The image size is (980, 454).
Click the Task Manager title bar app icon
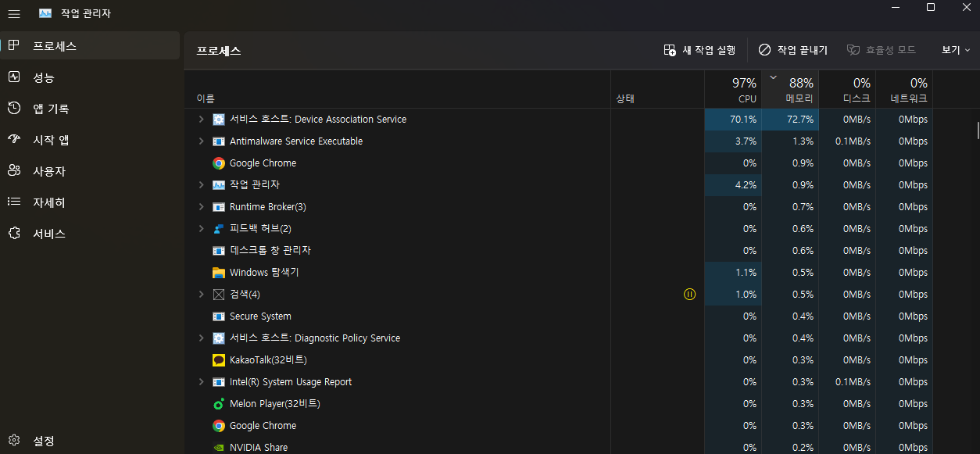tap(45, 14)
